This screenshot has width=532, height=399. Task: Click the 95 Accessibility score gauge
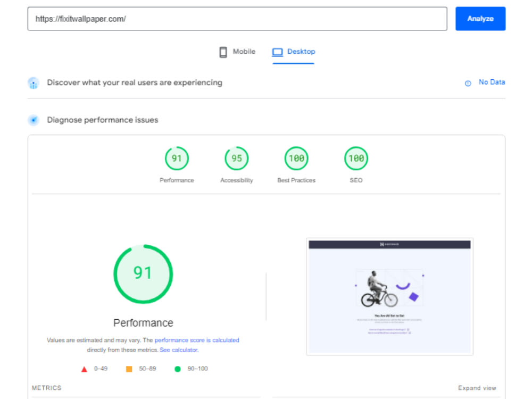237,158
